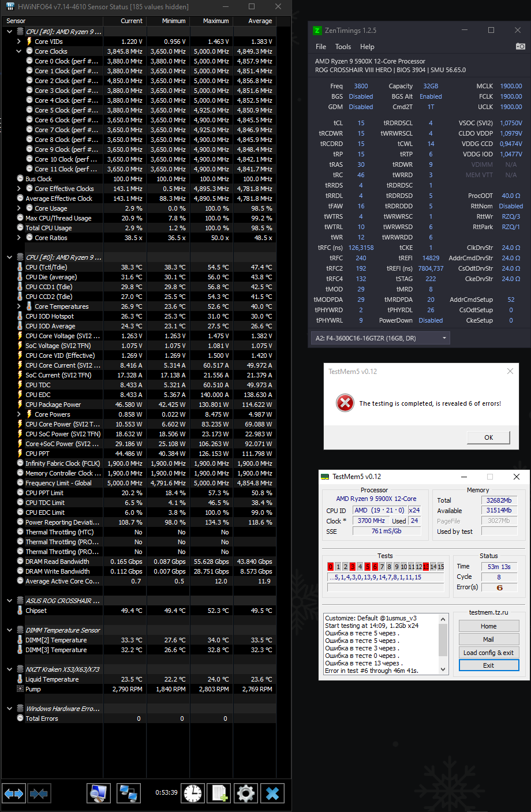Click the "Error in test #6" log line
This screenshot has height=812, width=531.
372,671
